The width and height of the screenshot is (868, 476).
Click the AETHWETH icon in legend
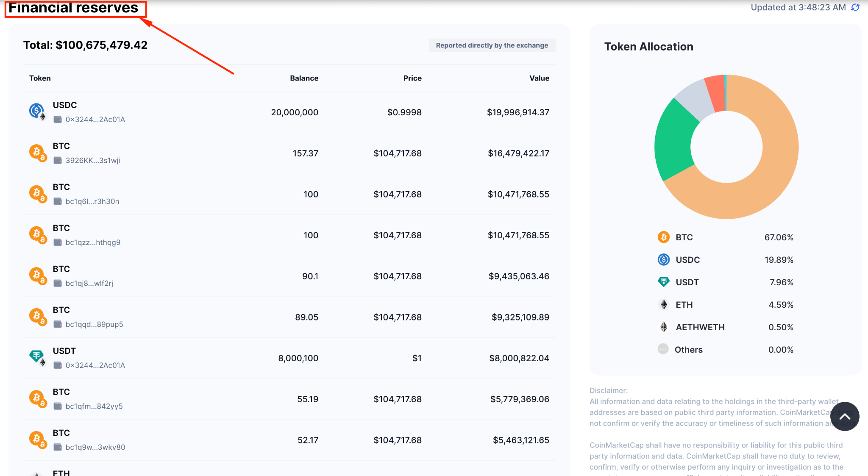663,327
